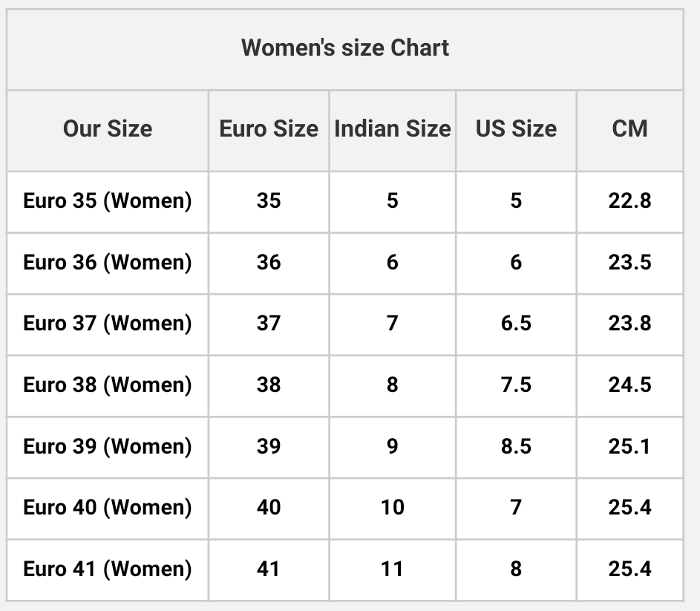Select the Euro 39 (Women) row label
Screen dimensions: 700x611
pyautogui.click(x=108, y=446)
